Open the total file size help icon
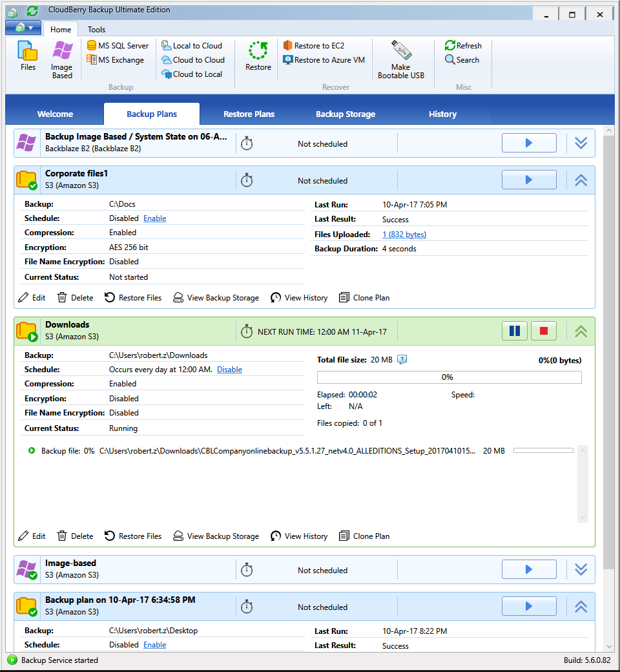The height and width of the screenshot is (672, 620). coord(402,359)
